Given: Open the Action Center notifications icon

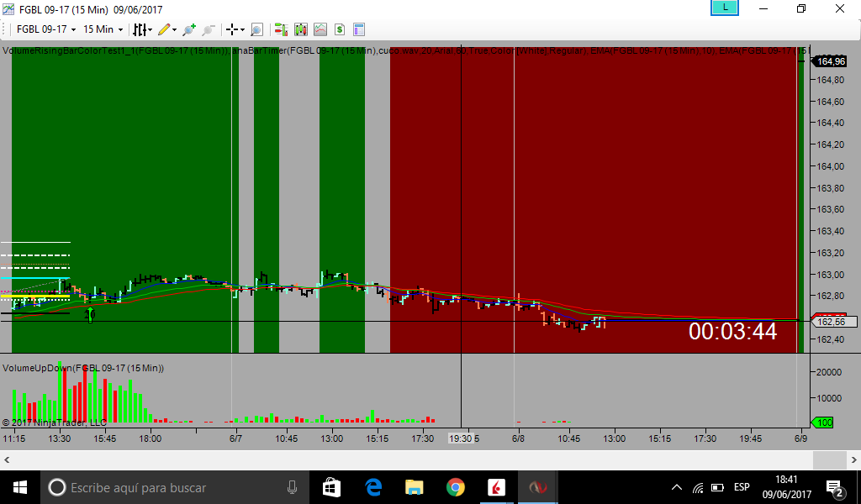Looking at the screenshot, I should pos(835,487).
